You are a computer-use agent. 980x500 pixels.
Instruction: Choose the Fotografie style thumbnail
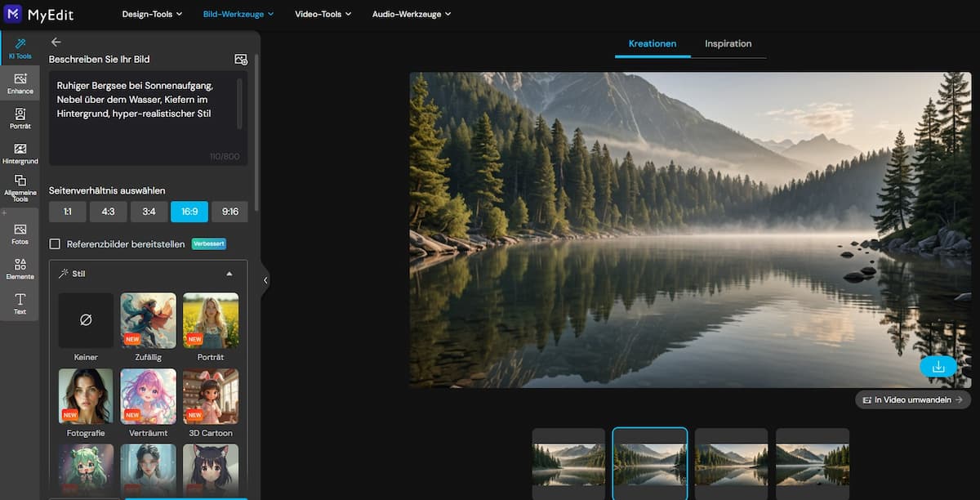pyautogui.click(x=86, y=396)
